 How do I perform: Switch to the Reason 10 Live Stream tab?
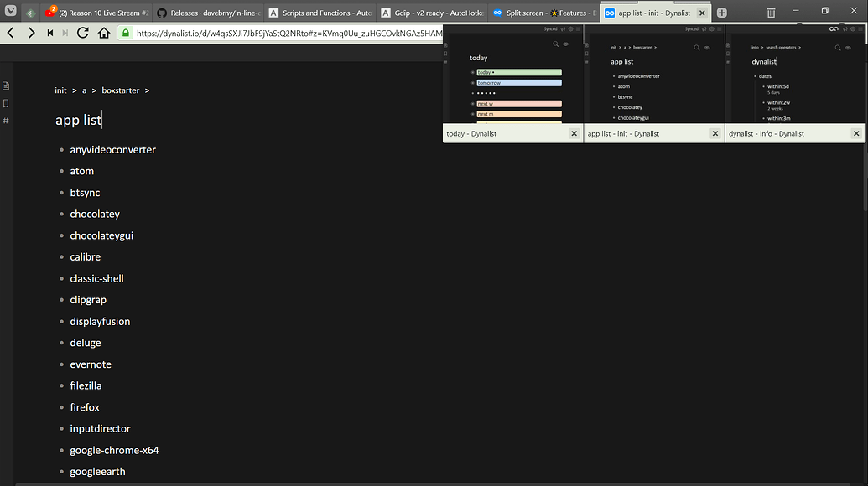[97, 13]
